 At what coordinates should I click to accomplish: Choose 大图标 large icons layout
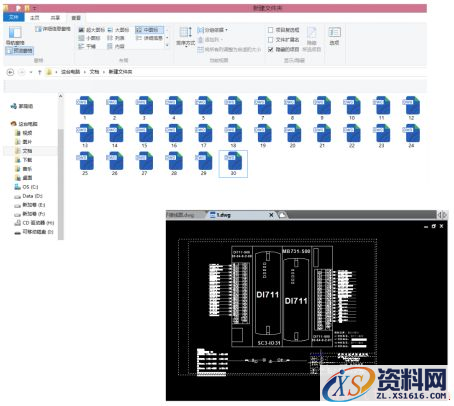[x=118, y=30]
